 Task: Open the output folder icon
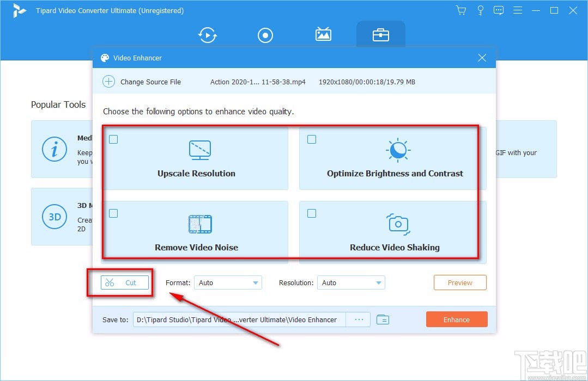(x=383, y=319)
